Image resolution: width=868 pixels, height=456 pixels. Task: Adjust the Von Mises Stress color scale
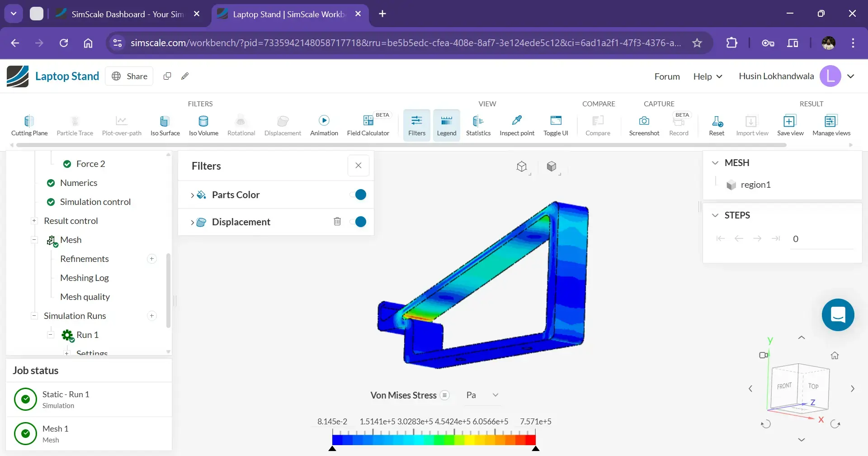446,395
